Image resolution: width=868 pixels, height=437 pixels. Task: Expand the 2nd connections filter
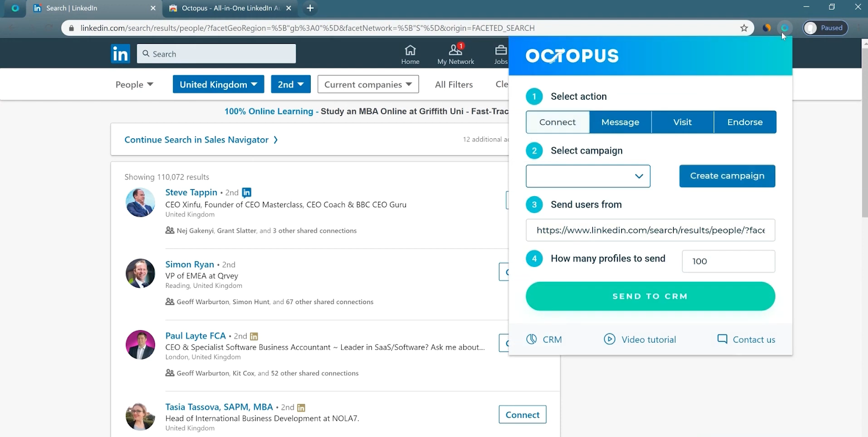(291, 84)
